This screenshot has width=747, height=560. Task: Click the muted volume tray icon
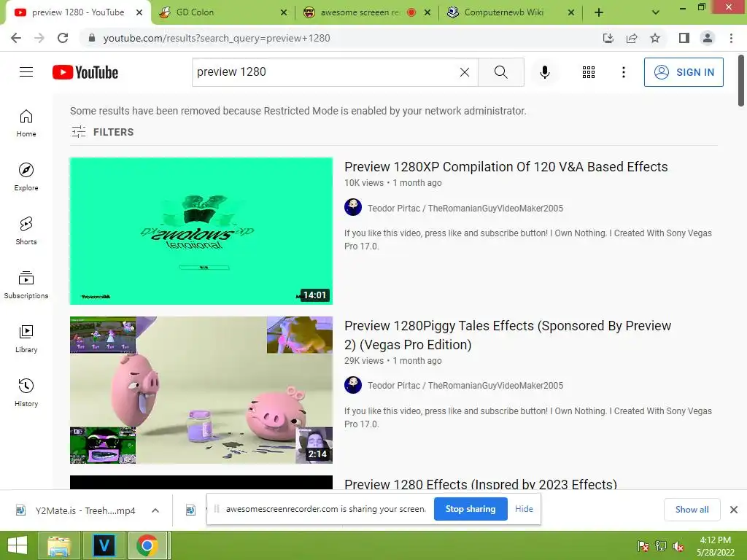point(678,546)
